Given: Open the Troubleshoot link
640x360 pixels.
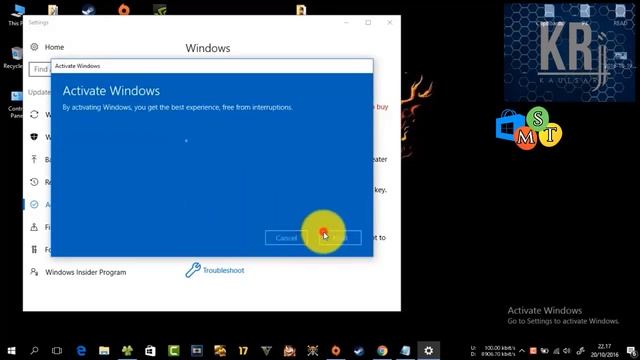Looking at the screenshot, I should [x=223, y=270].
